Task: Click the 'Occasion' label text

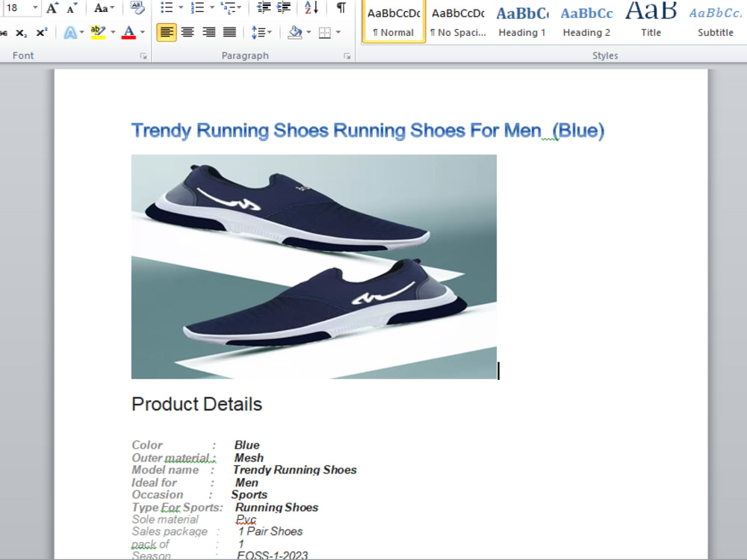Action: [157, 495]
